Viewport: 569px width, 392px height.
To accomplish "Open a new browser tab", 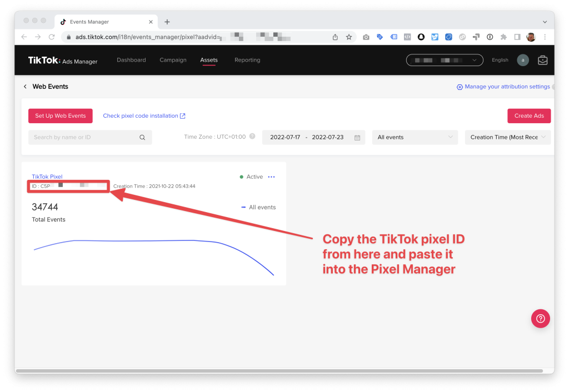I will [x=167, y=22].
